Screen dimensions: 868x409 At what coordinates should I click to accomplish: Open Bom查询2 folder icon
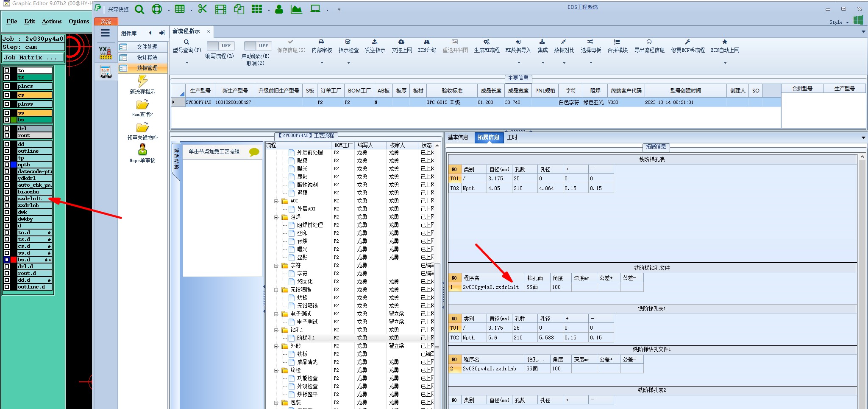tap(142, 104)
